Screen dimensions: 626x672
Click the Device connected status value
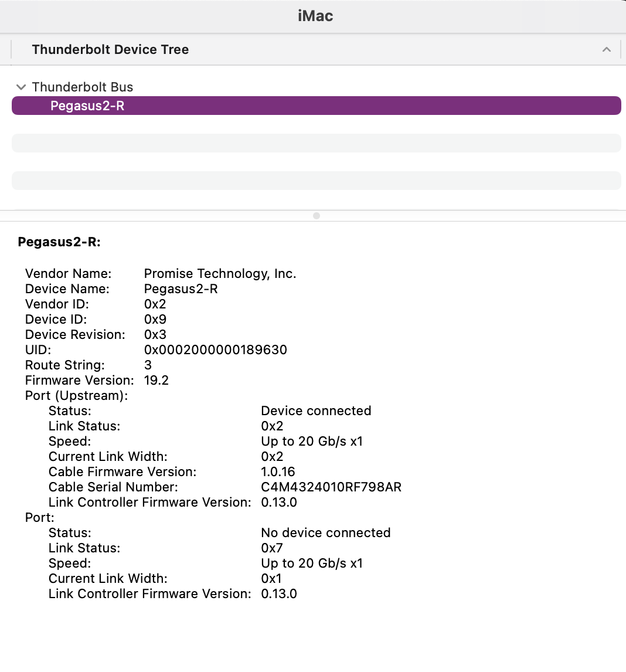click(316, 410)
